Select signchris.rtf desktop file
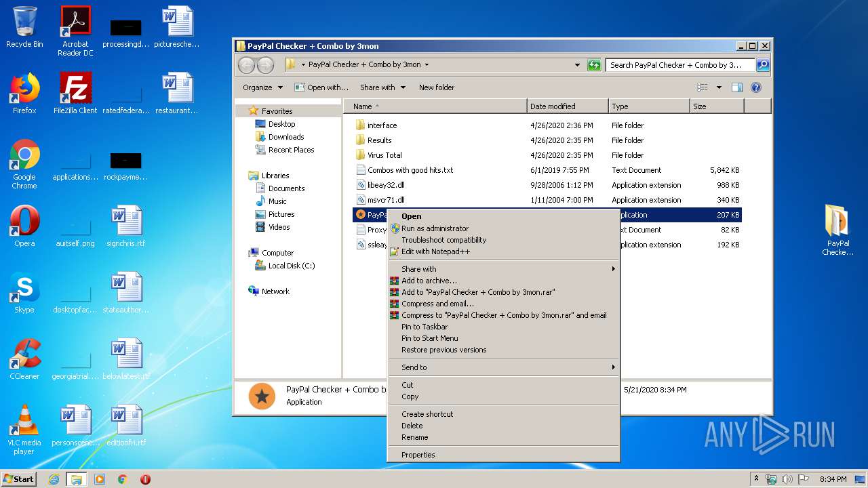This screenshot has width=868, height=488. click(126, 226)
